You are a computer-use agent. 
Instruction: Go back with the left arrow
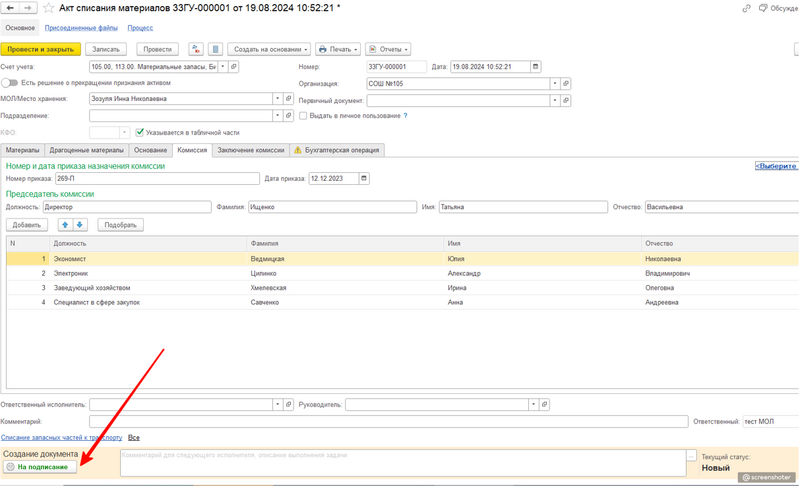[x=11, y=8]
